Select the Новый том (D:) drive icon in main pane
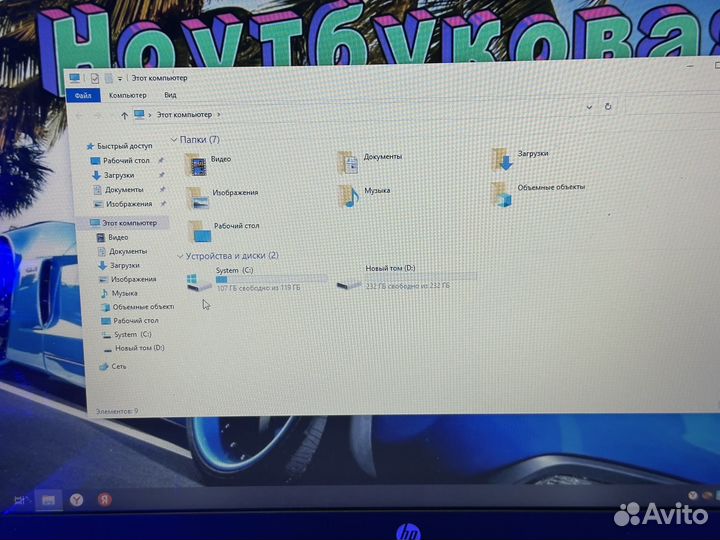The height and width of the screenshot is (540, 720). [349, 285]
